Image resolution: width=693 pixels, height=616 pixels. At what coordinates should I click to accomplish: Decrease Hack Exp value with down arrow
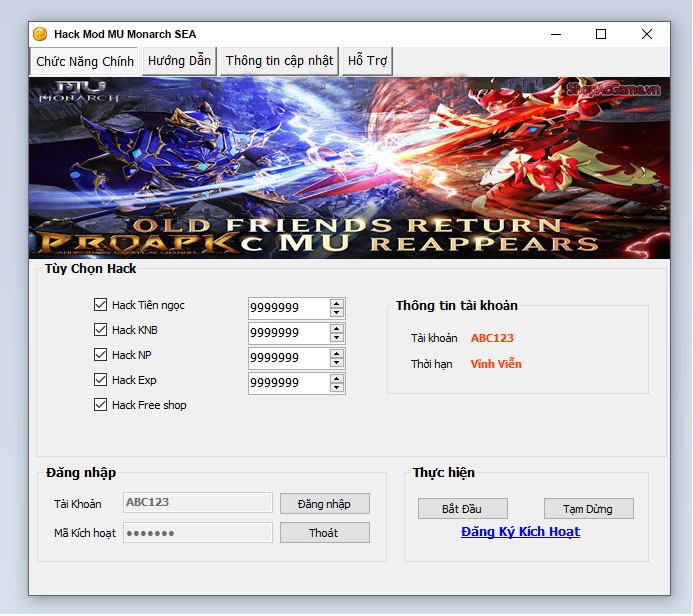pos(337,388)
